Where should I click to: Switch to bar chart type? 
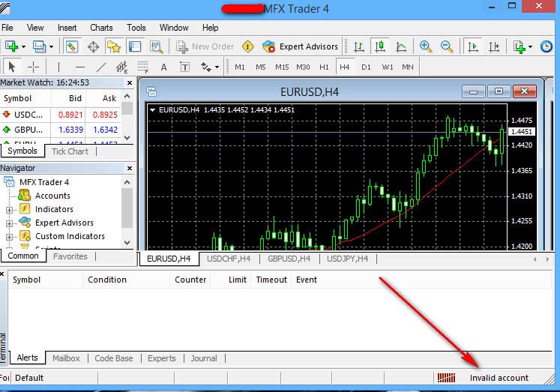pos(358,46)
